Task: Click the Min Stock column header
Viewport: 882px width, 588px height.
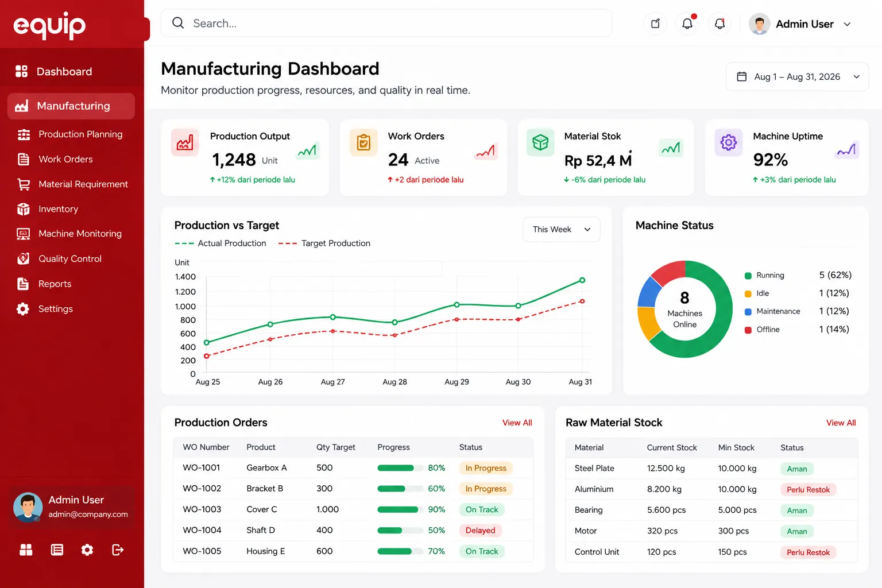Action: pos(736,448)
